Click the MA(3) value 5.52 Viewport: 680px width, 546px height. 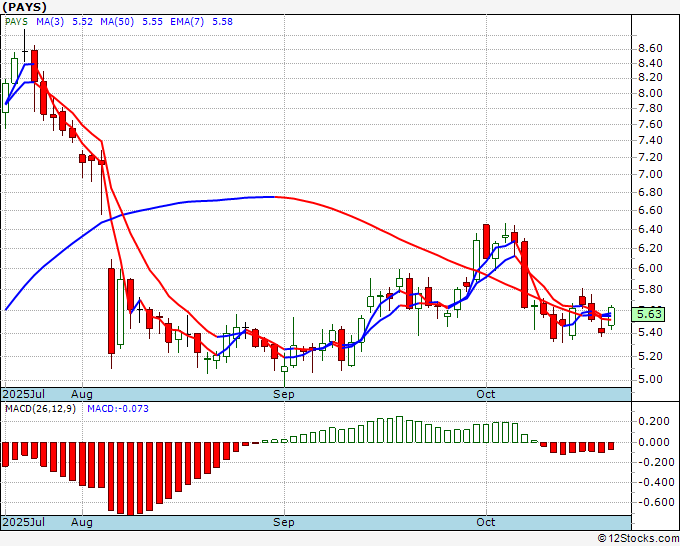point(82,22)
